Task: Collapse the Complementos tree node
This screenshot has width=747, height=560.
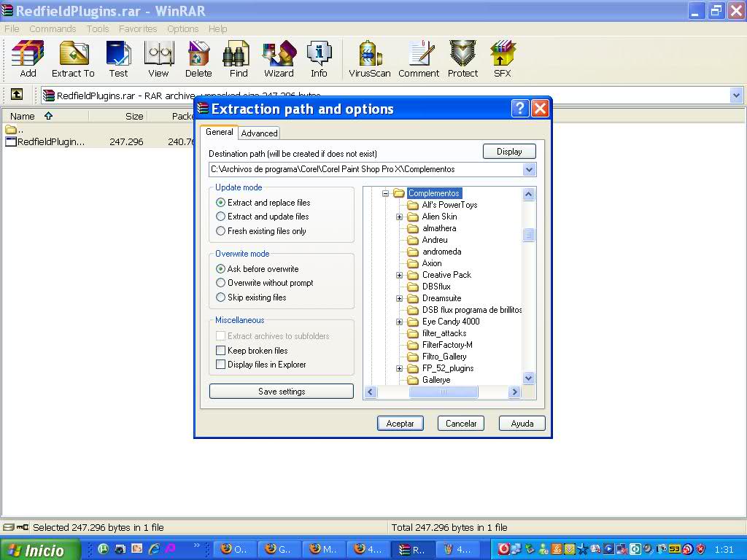Action: tap(385, 193)
